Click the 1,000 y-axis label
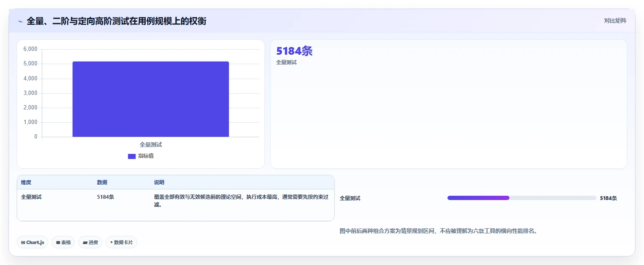Screen dimensions: 644x265 click(30, 122)
